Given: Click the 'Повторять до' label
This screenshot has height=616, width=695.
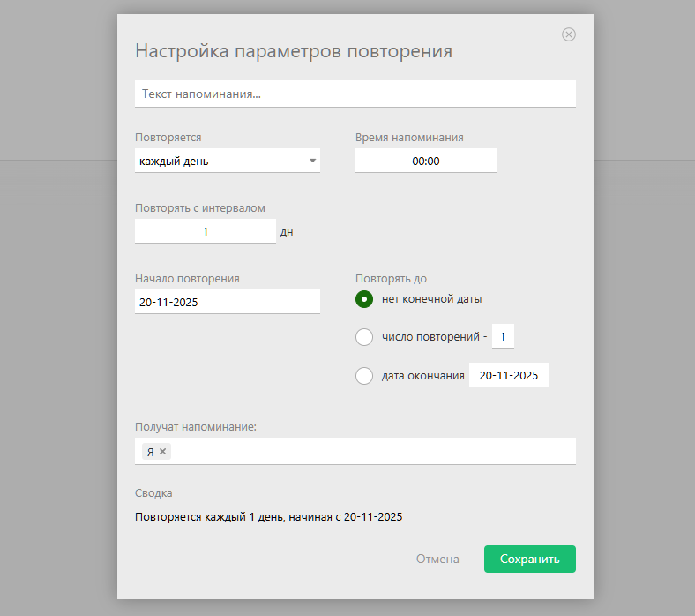Looking at the screenshot, I should click(x=391, y=279).
